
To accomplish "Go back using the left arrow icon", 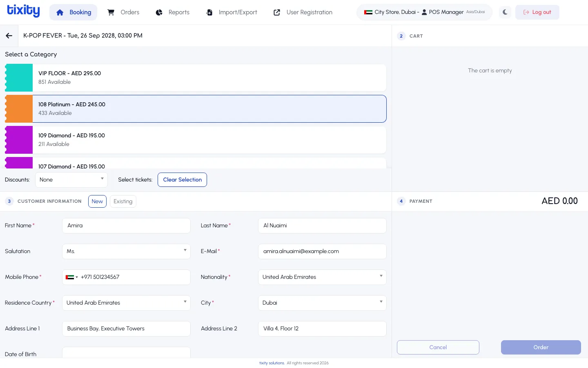I will tap(9, 36).
